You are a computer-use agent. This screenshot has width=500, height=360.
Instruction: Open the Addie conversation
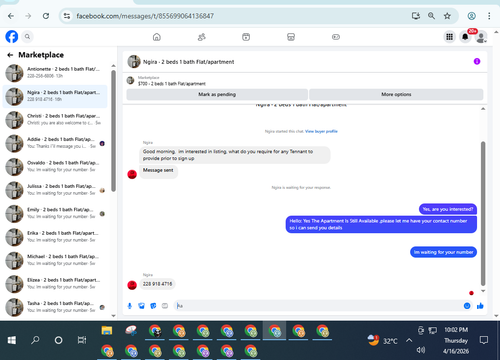click(55, 143)
